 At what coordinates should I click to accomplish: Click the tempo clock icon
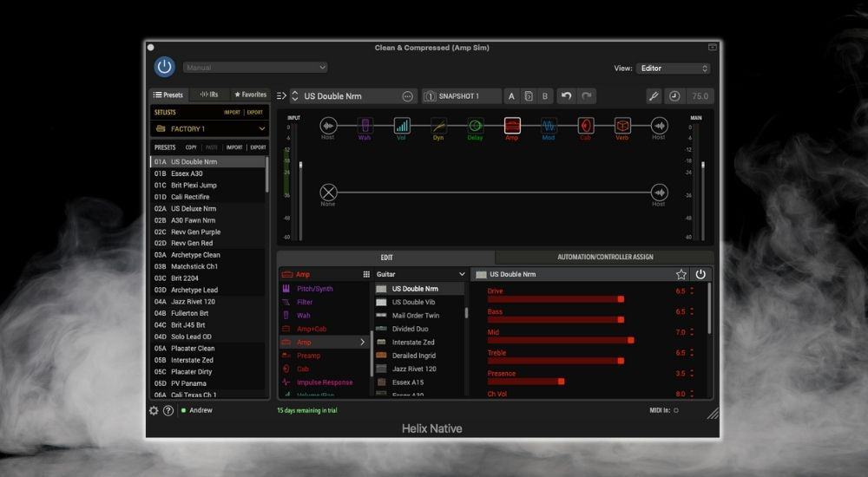pos(674,96)
